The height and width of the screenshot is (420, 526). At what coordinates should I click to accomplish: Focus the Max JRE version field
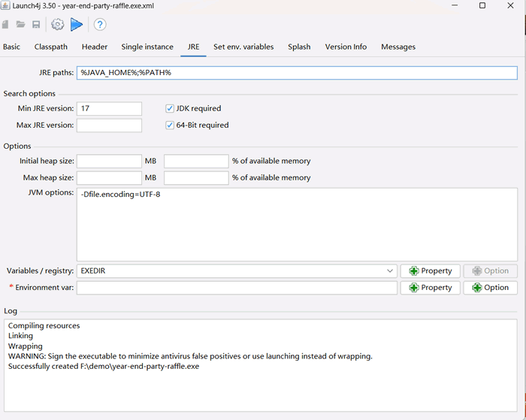tap(109, 125)
